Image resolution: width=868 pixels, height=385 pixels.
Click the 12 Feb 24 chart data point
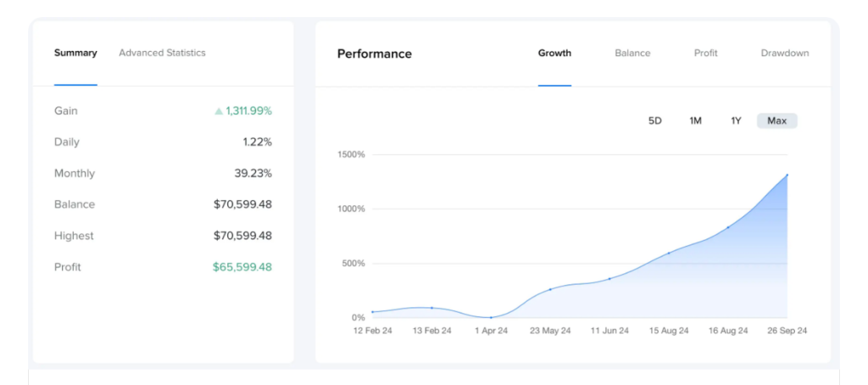point(372,312)
